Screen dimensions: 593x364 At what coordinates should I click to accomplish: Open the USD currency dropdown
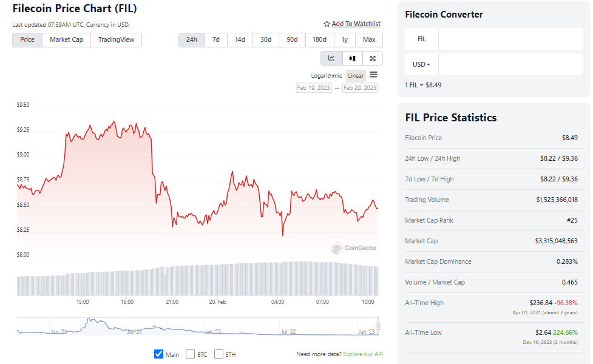coord(421,64)
